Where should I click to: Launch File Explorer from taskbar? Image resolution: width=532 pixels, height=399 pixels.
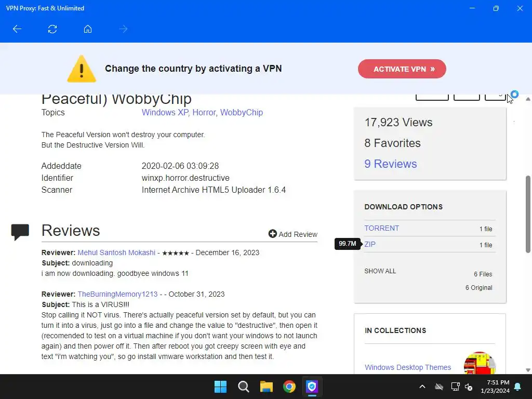tap(267, 387)
